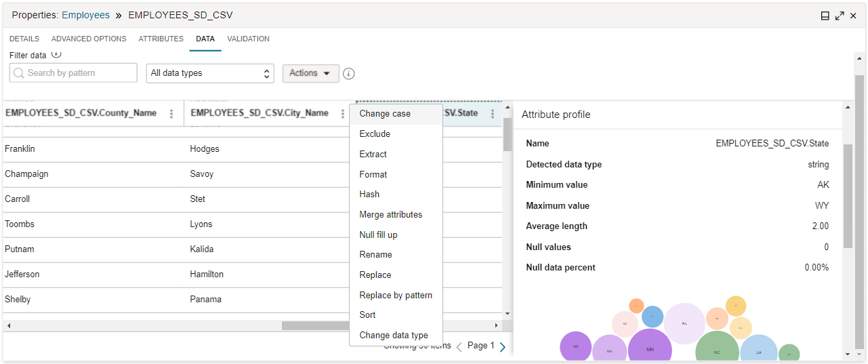Viewport: 868px width, 364px height.
Task: Go to next page arrow
Action: [503, 347]
